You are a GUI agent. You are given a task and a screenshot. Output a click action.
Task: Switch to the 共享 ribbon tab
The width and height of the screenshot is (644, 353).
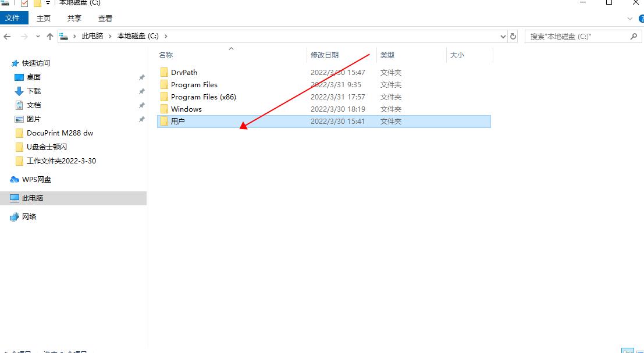(x=74, y=19)
